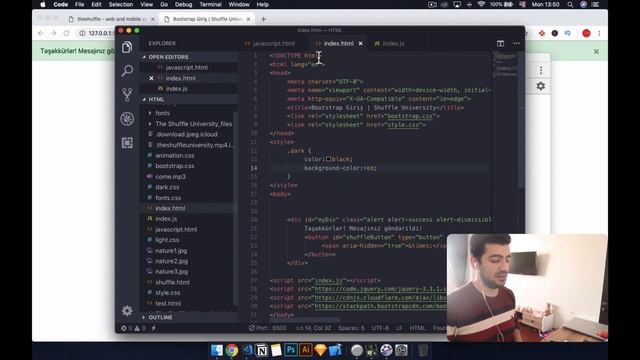This screenshot has height=360, width=640.
Task: Open Notion from the Dock
Action: coord(262,350)
